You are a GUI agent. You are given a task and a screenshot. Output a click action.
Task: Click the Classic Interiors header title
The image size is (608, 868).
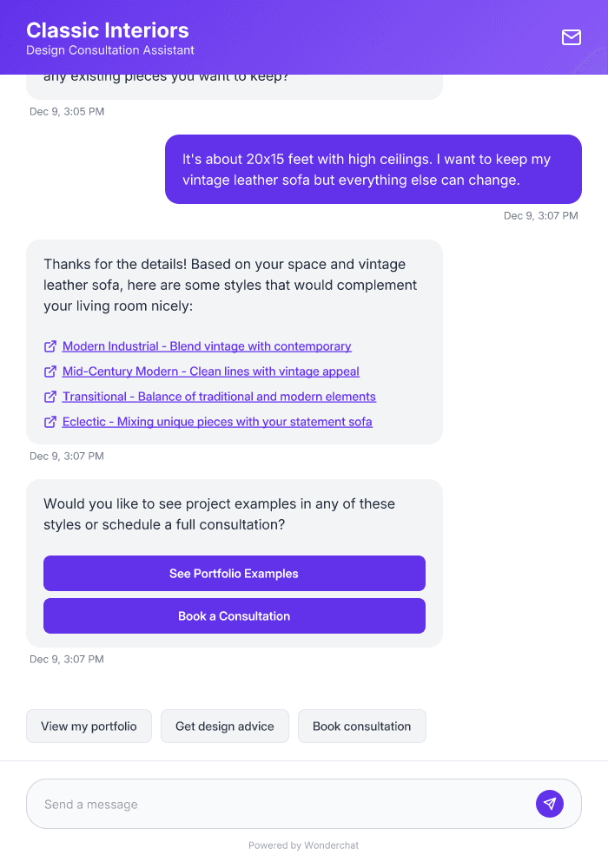coord(108,30)
